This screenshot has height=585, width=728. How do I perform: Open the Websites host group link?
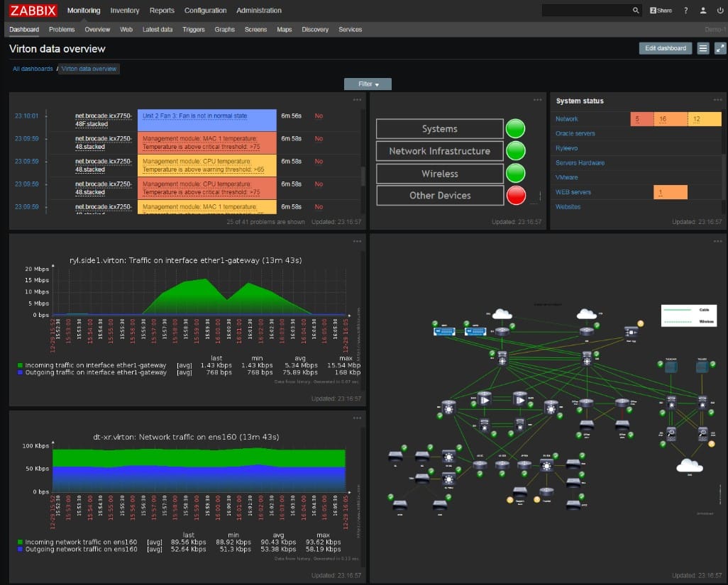click(568, 206)
